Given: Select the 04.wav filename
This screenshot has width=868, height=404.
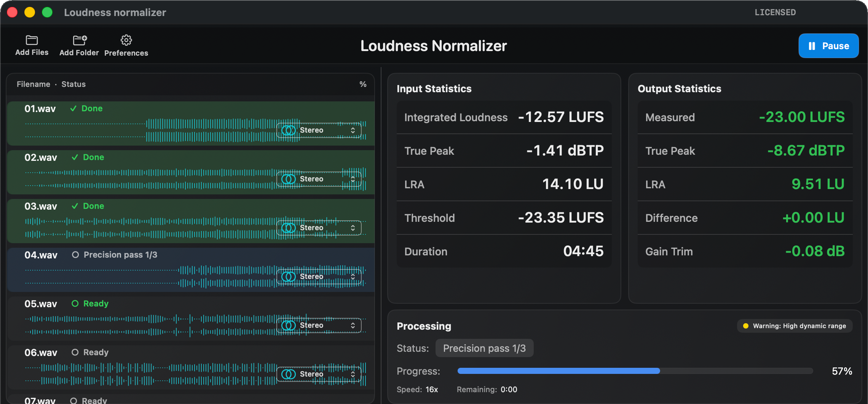Looking at the screenshot, I should click(x=41, y=255).
